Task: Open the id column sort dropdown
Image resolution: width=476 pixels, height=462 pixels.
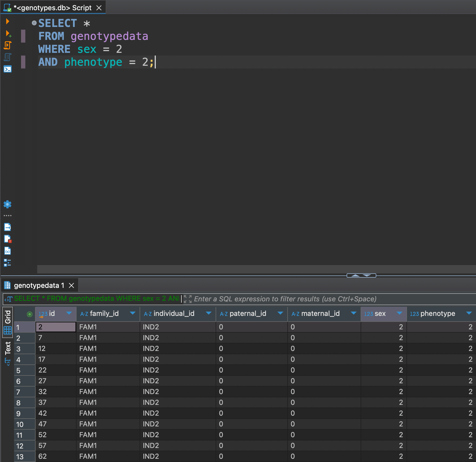Action: (x=68, y=314)
